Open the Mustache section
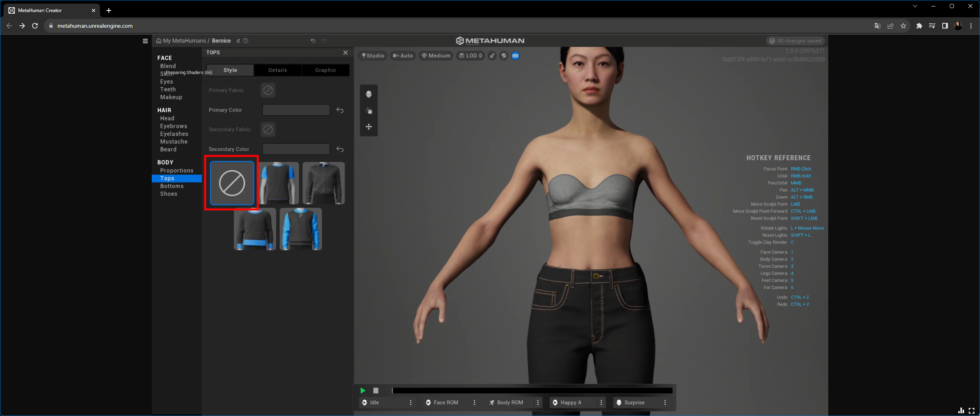Image resolution: width=980 pixels, height=416 pixels. [174, 142]
